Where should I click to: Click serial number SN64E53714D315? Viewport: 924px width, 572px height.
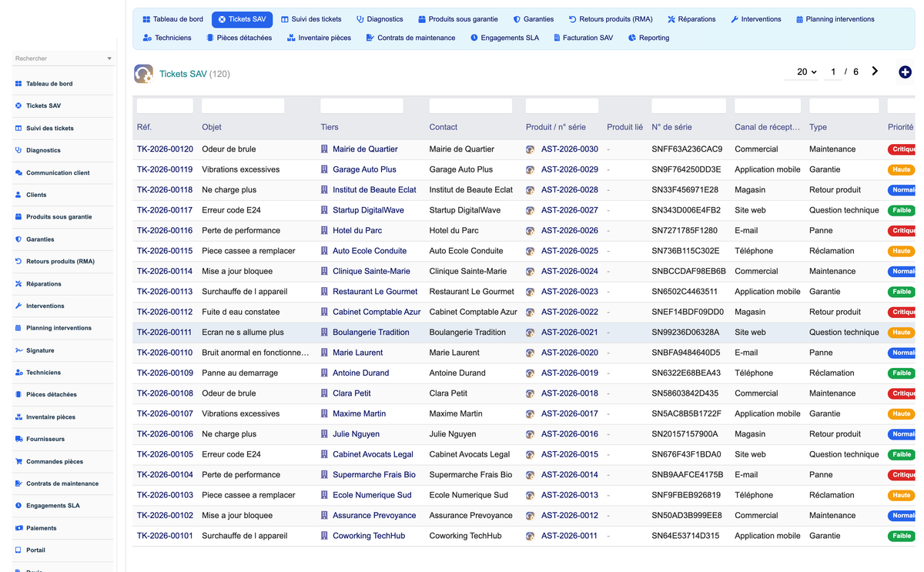[685, 536]
